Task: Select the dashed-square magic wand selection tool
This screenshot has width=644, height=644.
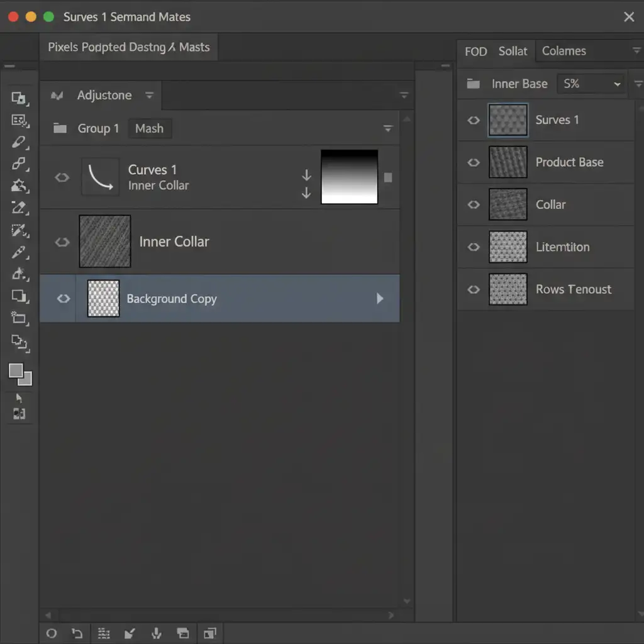Action: tap(19, 230)
